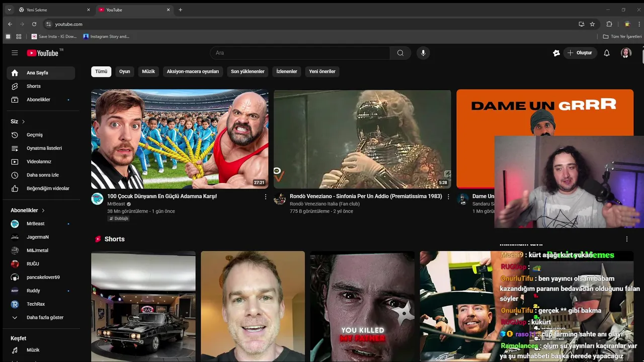This screenshot has width=644, height=362.
Task: Open MrBeast channel avatar under video
Action: [x=97, y=199]
